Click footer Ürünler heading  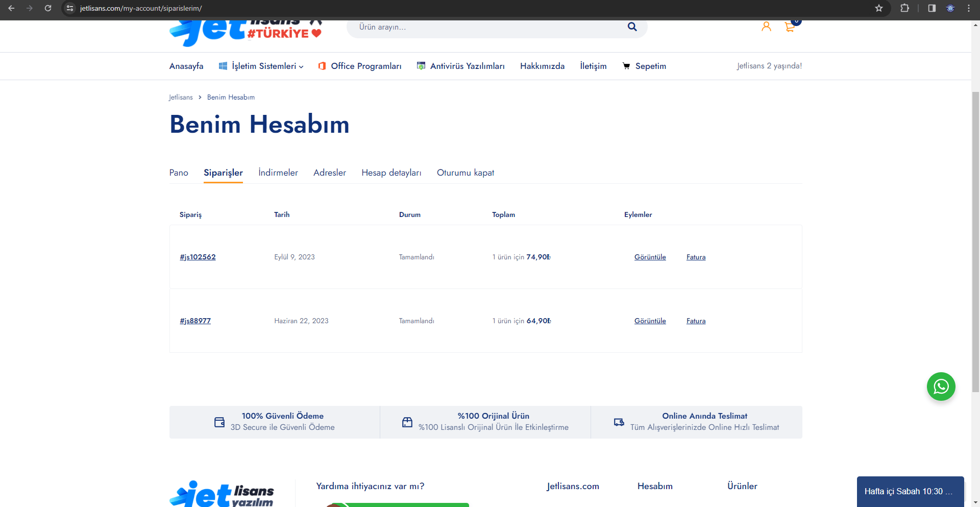(x=742, y=486)
